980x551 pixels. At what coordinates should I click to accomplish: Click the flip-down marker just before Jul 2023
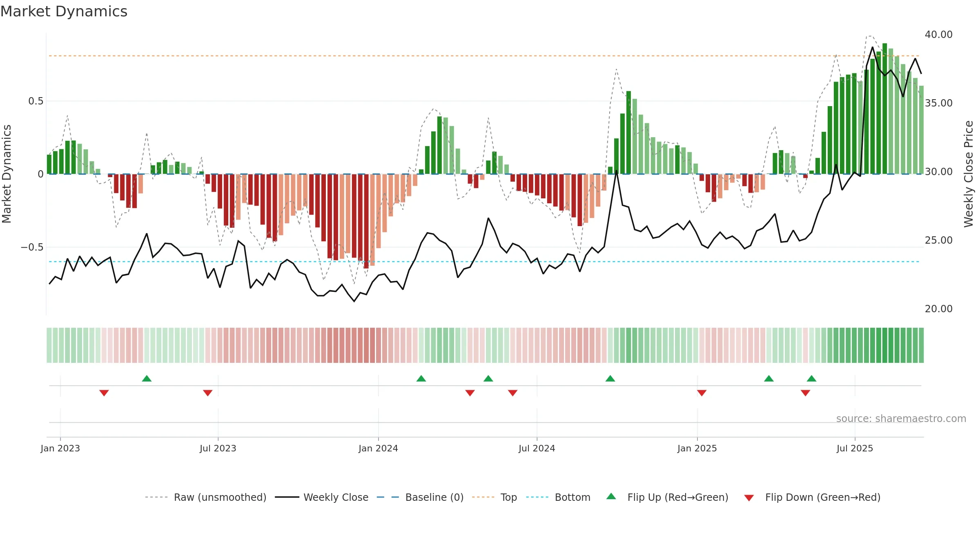208,393
